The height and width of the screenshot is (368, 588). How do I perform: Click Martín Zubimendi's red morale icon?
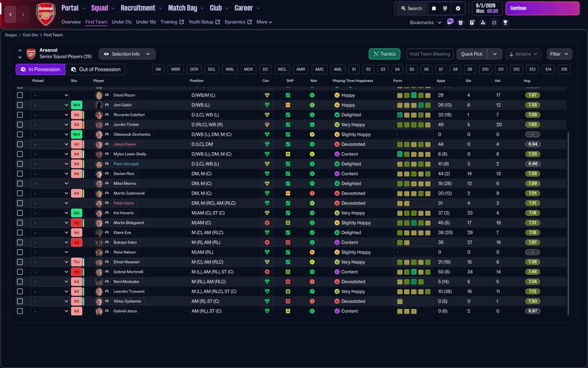[312, 193]
